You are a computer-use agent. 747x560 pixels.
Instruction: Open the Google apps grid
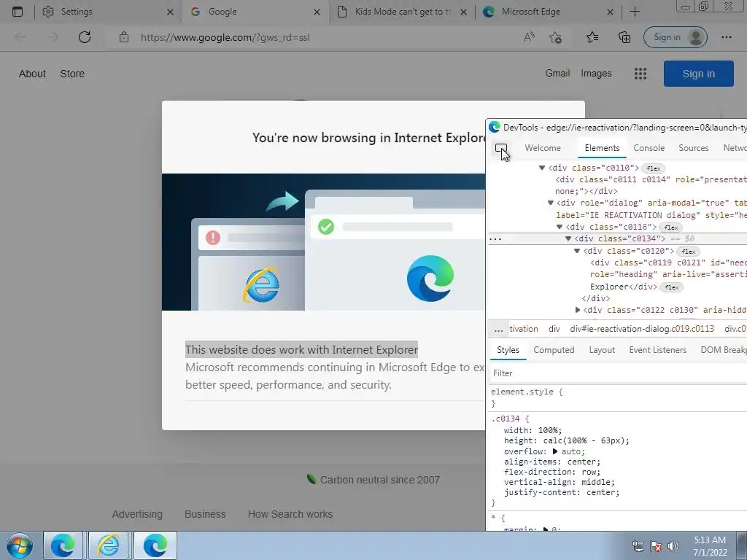(x=640, y=74)
